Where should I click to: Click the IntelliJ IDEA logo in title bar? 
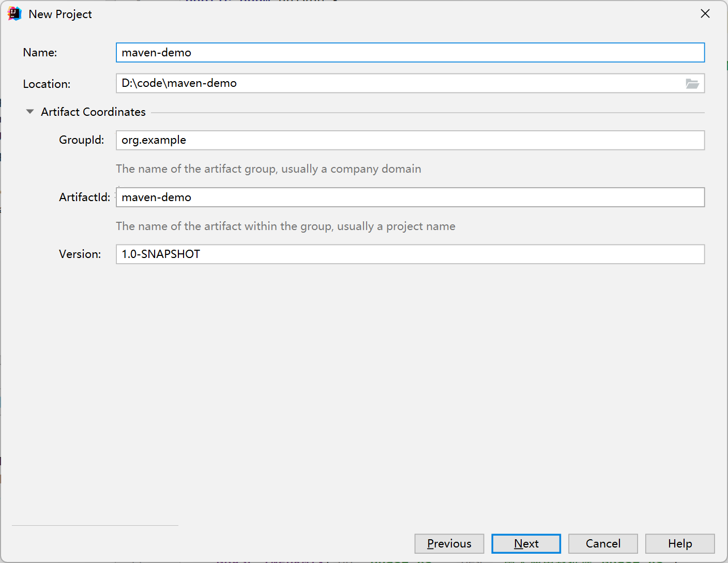[14, 14]
